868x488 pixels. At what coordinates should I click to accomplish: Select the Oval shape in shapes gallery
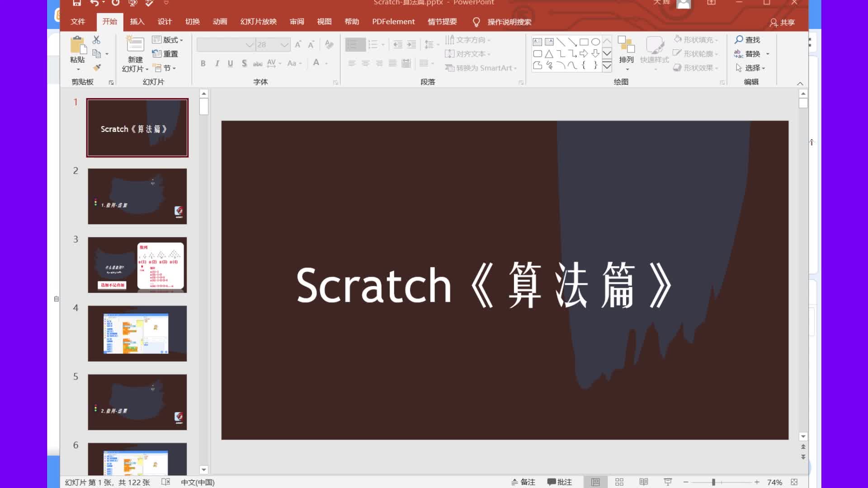596,42
